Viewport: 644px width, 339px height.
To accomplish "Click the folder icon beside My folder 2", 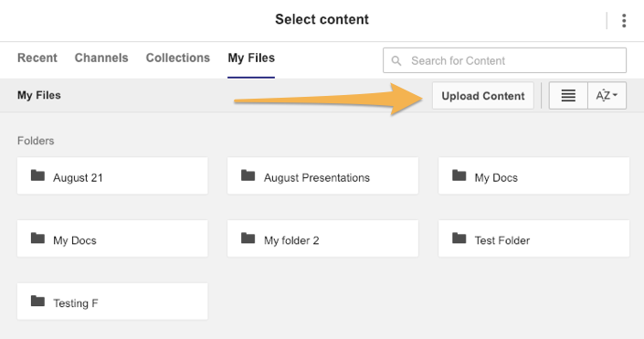I will pos(248,238).
